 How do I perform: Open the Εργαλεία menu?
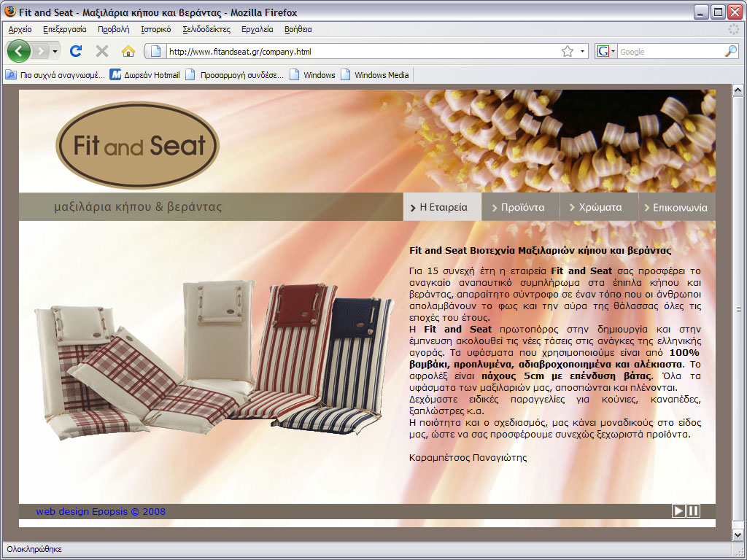pyautogui.click(x=258, y=29)
